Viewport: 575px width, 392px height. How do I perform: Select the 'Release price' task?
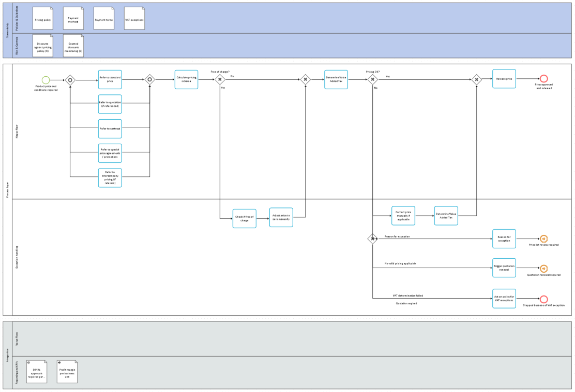click(x=504, y=79)
